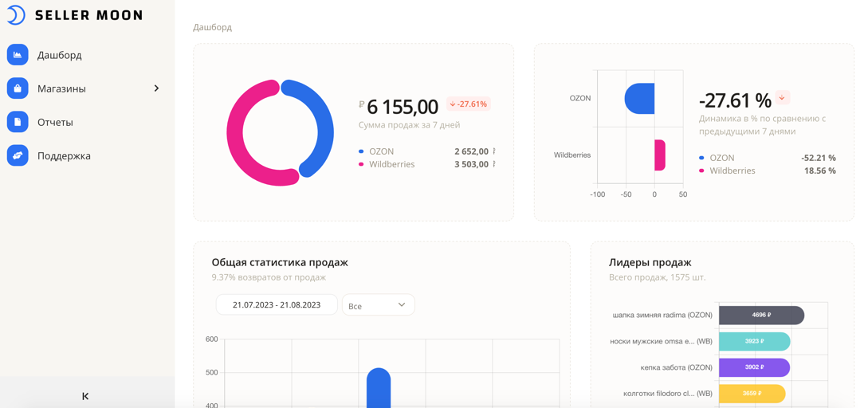Click the Отчеты document icon

point(18,122)
